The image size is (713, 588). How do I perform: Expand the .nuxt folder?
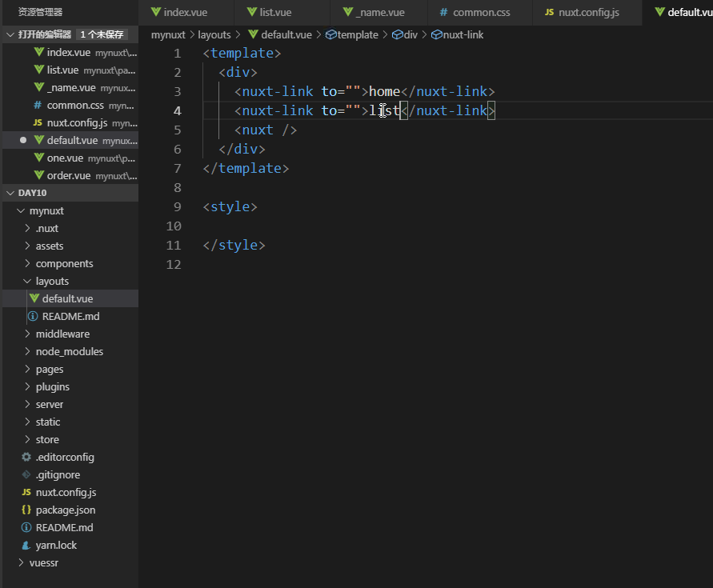[x=27, y=228]
